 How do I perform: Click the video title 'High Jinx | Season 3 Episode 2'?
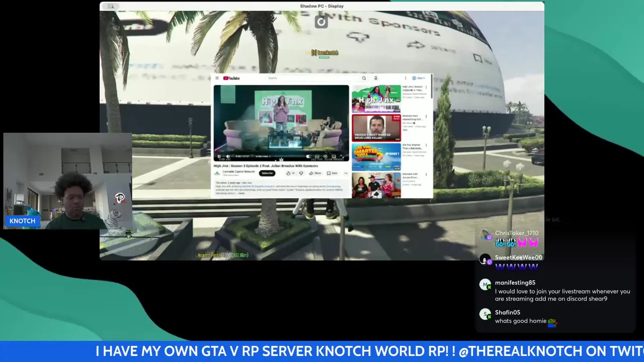tap(266, 165)
